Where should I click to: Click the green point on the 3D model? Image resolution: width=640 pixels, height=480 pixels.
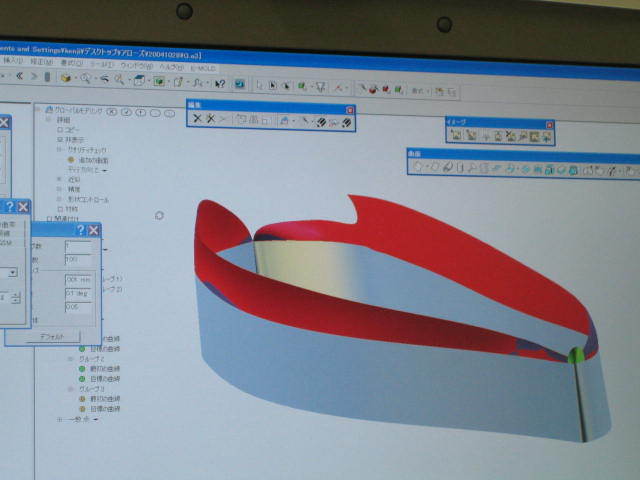577,355
